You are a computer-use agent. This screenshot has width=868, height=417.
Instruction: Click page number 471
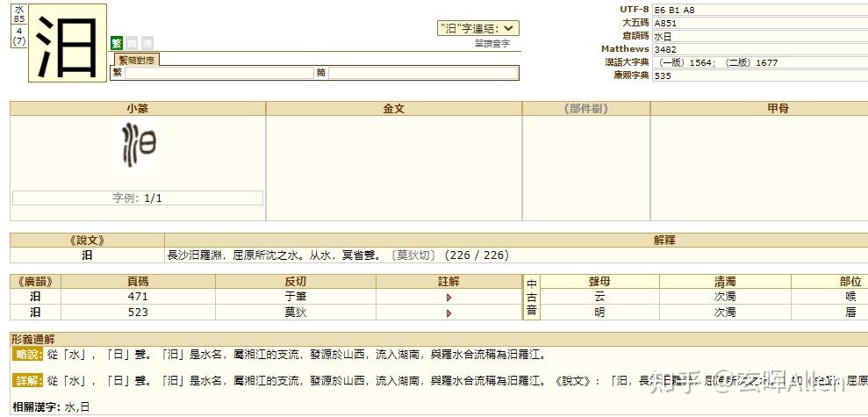(x=138, y=296)
